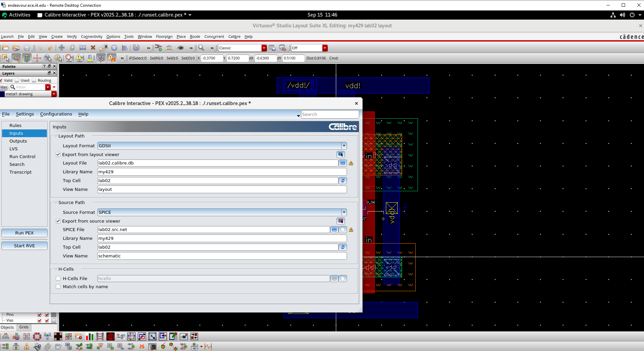The image size is (644, 351).
Task: Click the red crosshair icon in second toolbar
Action: 37,58
